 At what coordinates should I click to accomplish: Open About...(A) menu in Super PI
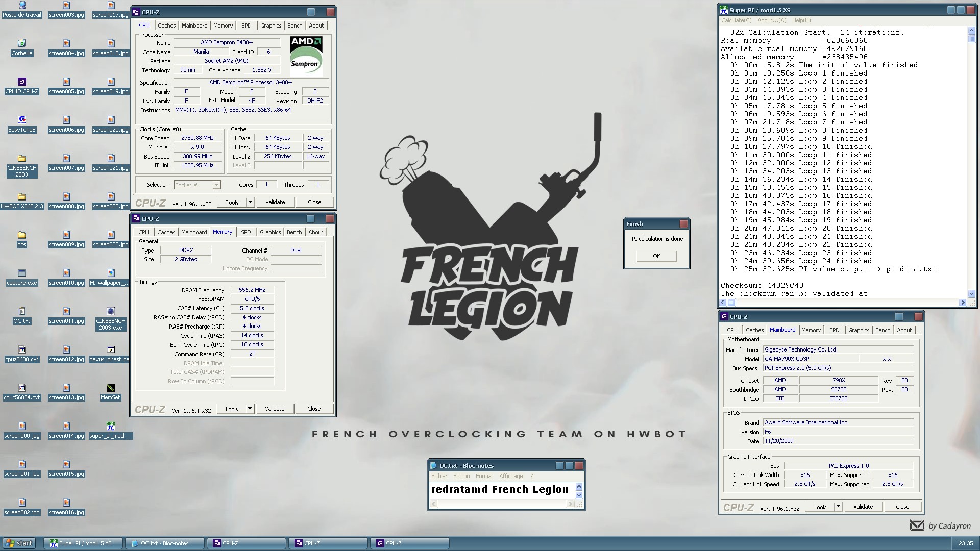point(772,20)
